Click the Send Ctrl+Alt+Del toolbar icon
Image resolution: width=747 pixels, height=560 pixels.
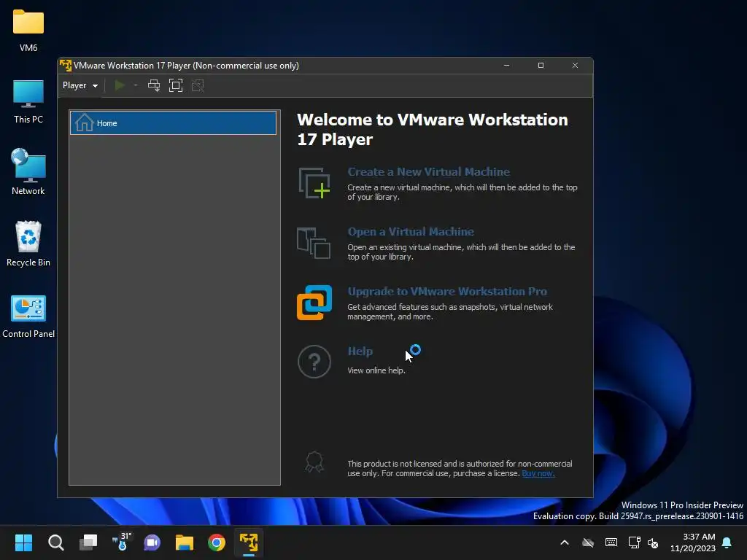tap(154, 86)
